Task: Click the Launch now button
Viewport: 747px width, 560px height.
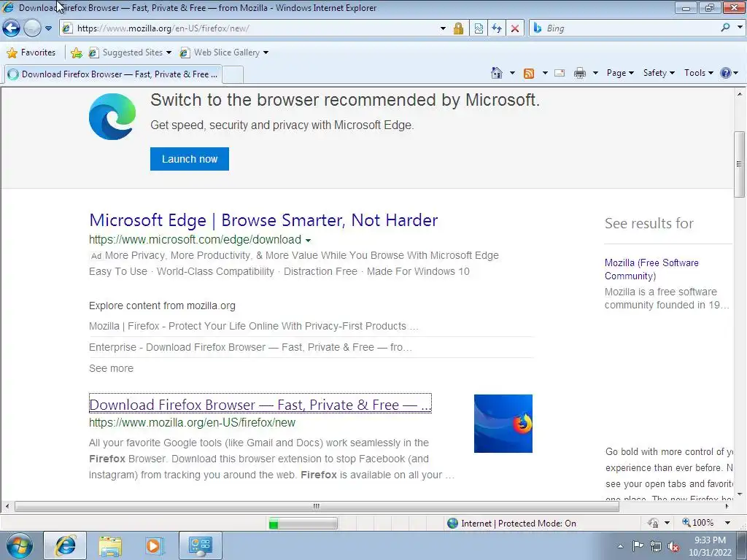Action: 190,159
